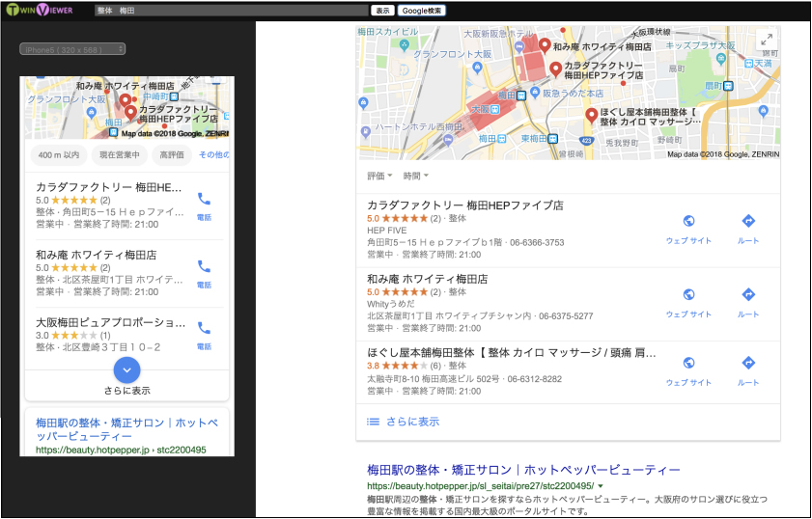Expand the desktop map to fullscreen
The width and height of the screenshot is (812, 519).
click(767, 39)
